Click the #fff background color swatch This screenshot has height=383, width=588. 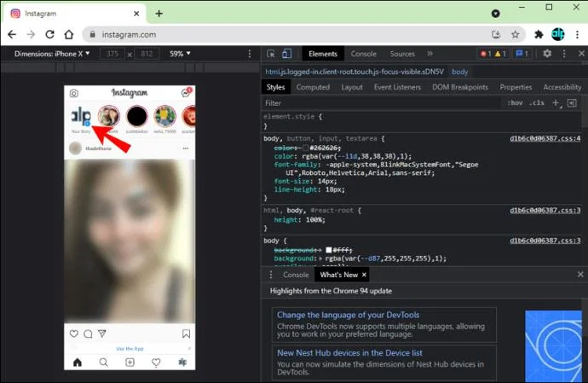pyautogui.click(x=328, y=250)
